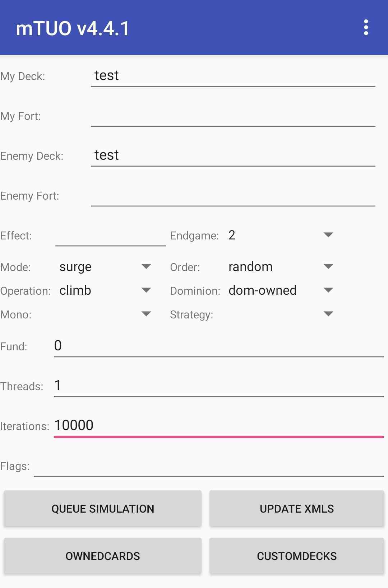388x588 pixels.
Task: Open the Mode dropdown showing surge
Action: pos(105,267)
